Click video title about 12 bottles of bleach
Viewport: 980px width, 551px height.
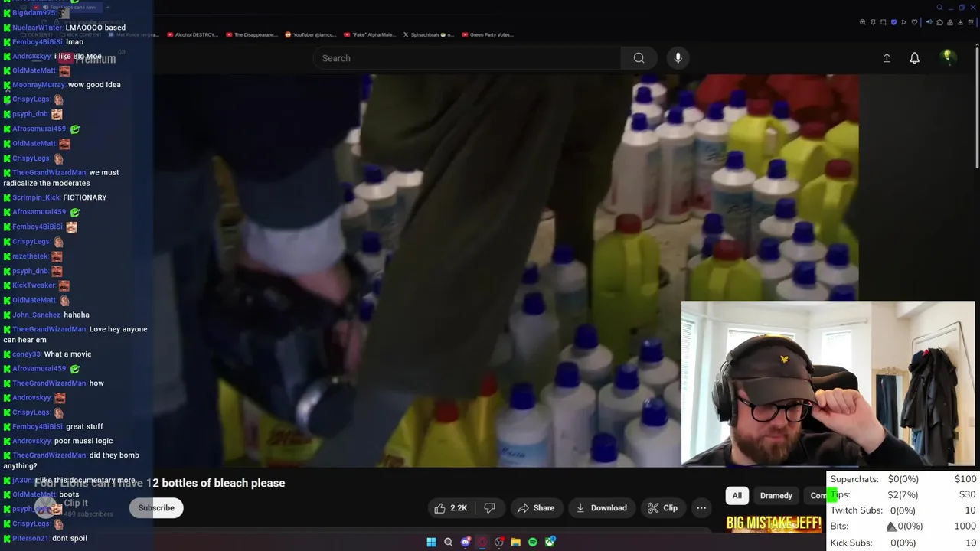(x=160, y=483)
